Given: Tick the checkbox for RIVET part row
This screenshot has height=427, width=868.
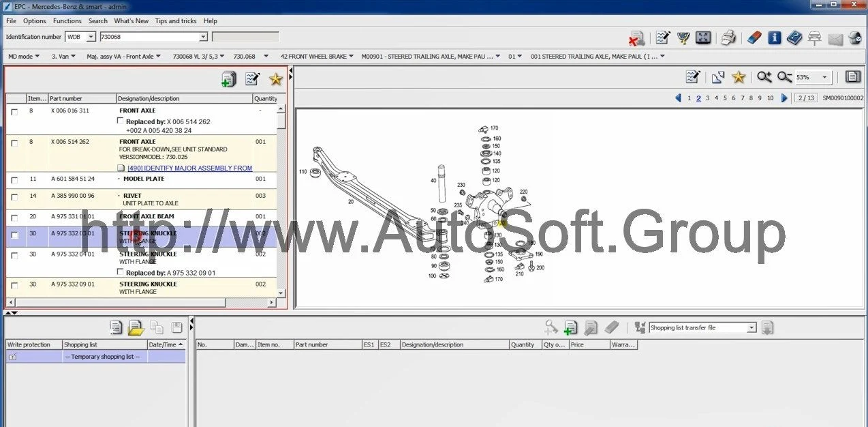Looking at the screenshot, I should tap(14, 197).
